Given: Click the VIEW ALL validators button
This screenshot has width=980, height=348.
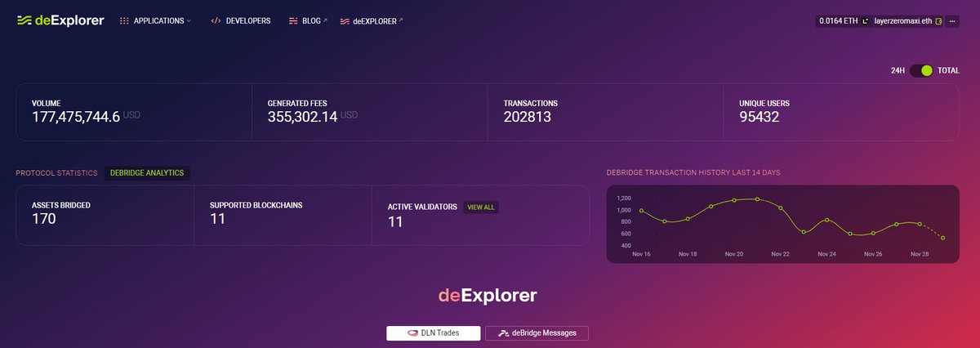Looking at the screenshot, I should (x=480, y=207).
